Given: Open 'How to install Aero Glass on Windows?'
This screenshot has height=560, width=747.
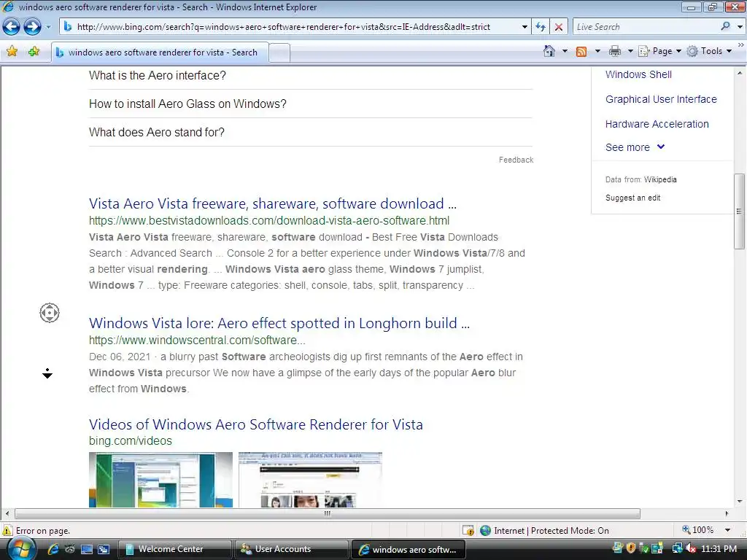Looking at the screenshot, I should [187, 104].
